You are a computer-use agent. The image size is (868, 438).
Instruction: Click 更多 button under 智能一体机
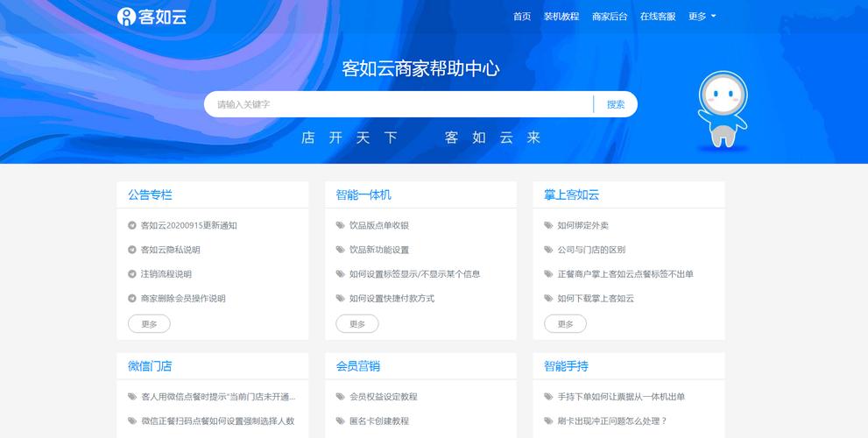357,324
